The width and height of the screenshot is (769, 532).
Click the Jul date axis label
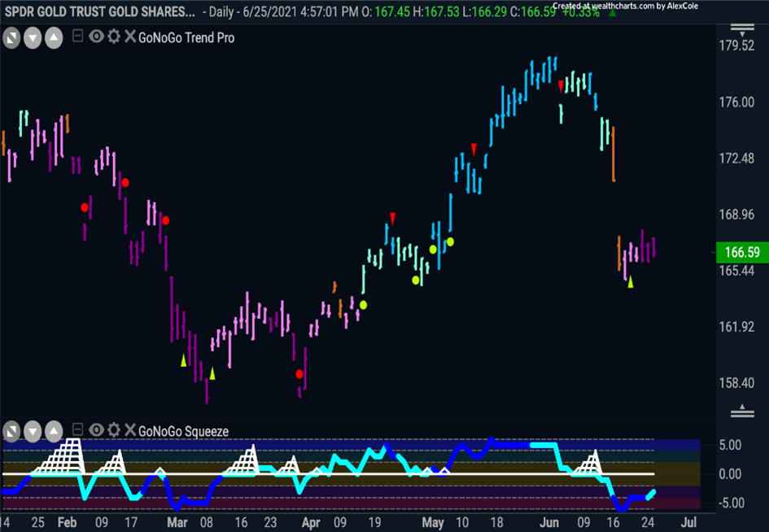click(x=688, y=522)
